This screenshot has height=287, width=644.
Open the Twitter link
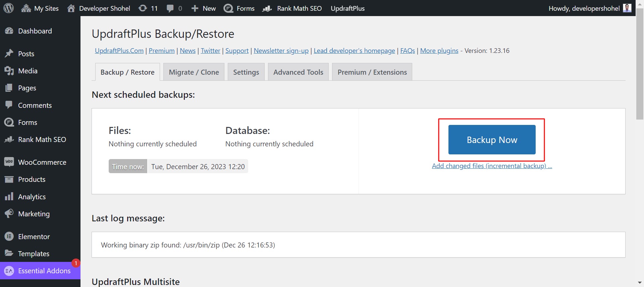click(211, 51)
